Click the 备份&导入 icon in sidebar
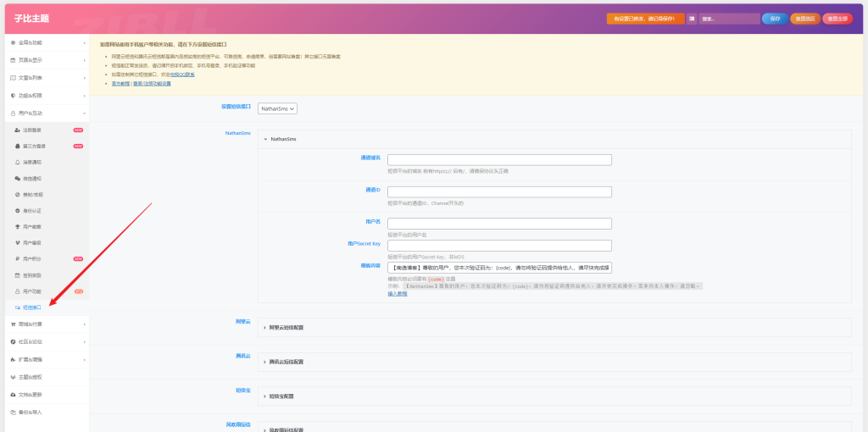The image size is (868, 432). pos(13,412)
